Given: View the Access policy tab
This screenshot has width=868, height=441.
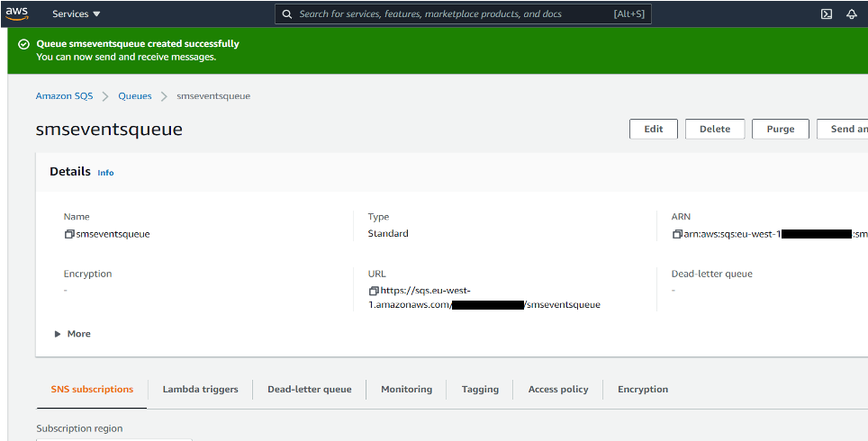Looking at the screenshot, I should pyautogui.click(x=558, y=389).
